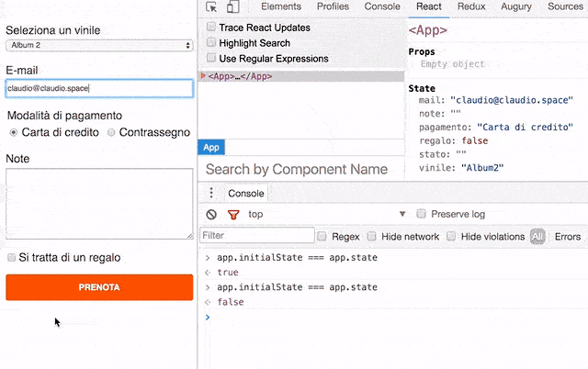Image resolution: width=588 pixels, height=369 pixels.
Task: Activate the inspect element picker icon
Action: pos(211,7)
